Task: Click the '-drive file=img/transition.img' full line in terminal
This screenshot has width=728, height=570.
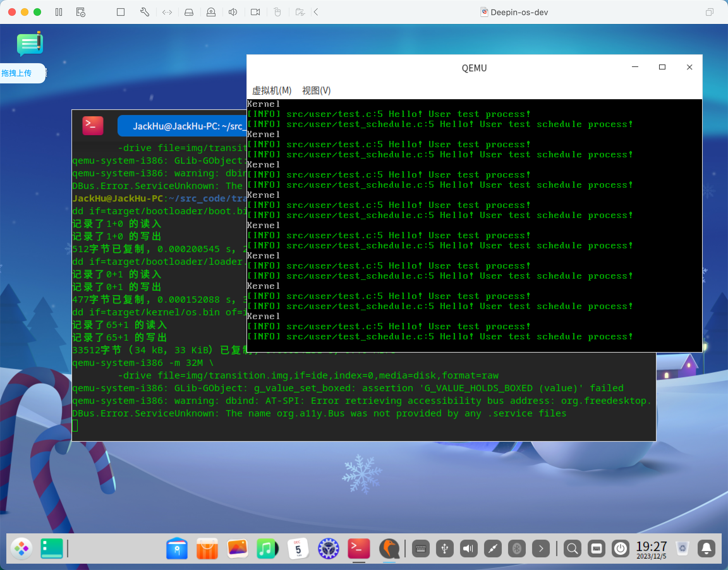Action: tap(308, 375)
